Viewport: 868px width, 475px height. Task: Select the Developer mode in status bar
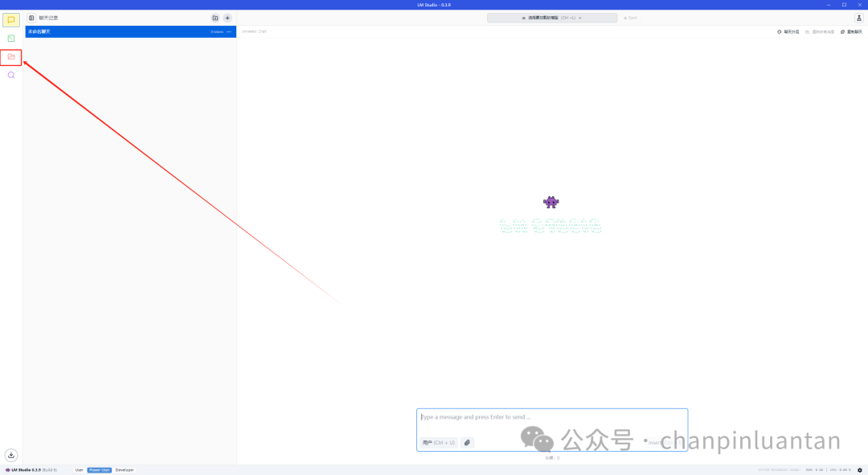pos(125,470)
